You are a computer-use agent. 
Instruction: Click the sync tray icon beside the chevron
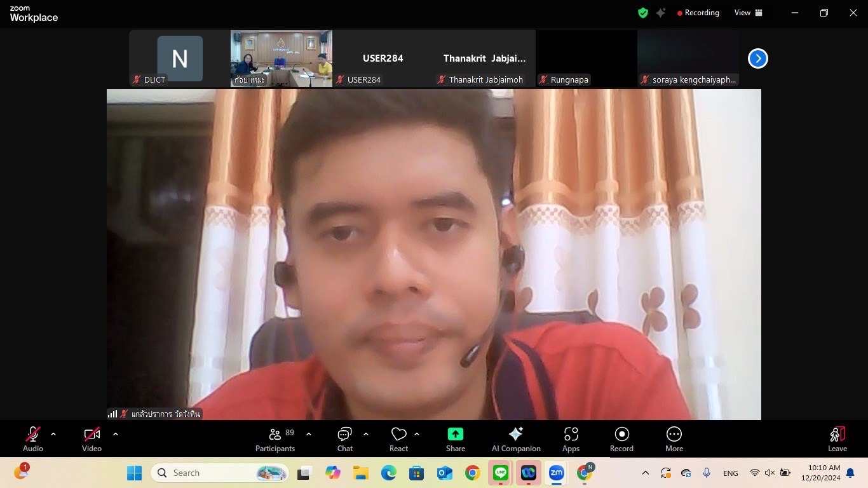coord(666,473)
